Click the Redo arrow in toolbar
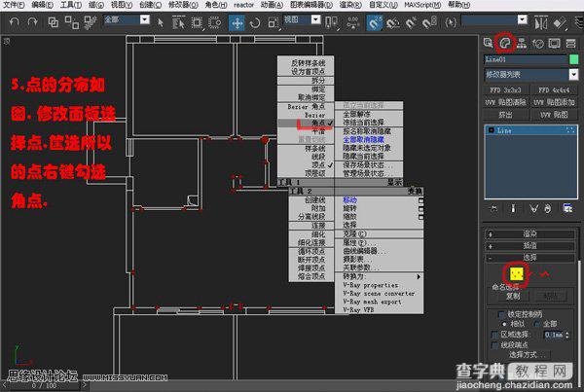The width and height of the screenshot is (584, 392). click(x=33, y=22)
